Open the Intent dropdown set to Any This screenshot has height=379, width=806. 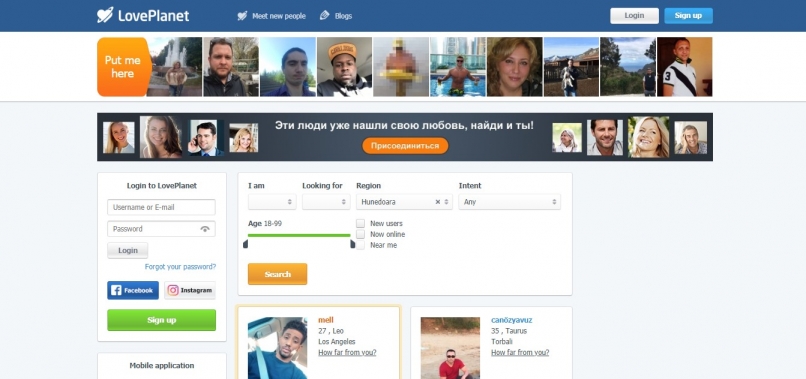(509, 202)
